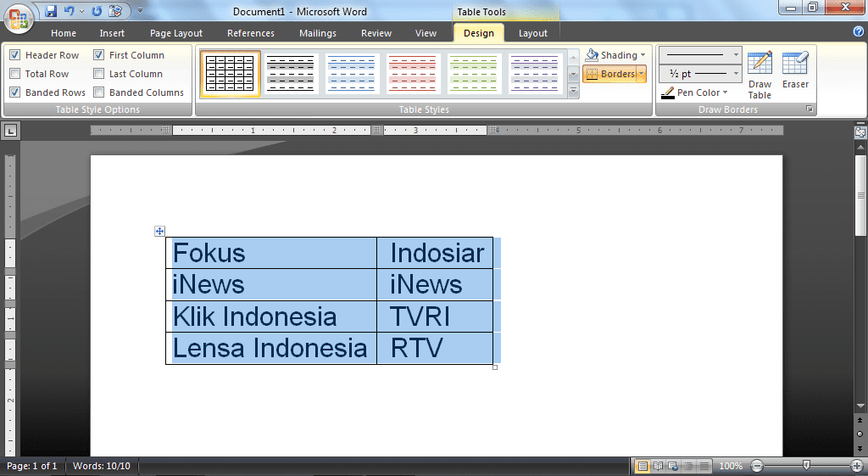Screen dimensions: 868x476
Task: Select the table Eraser tool
Action: [795, 70]
